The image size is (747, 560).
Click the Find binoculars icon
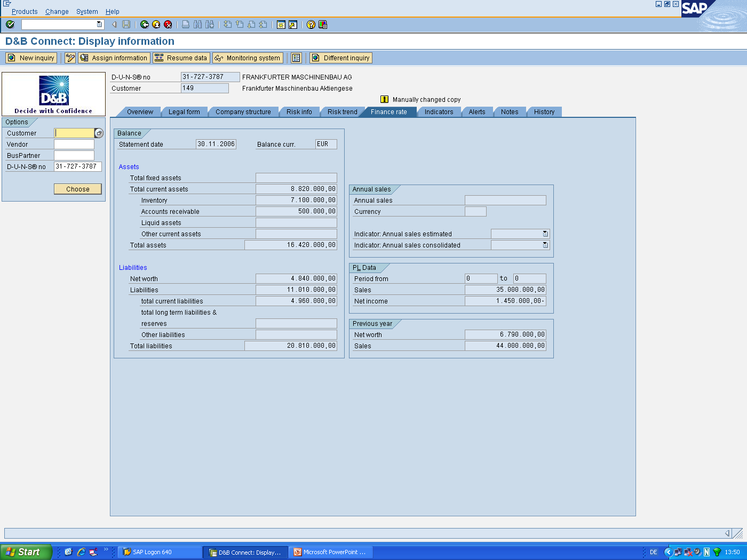coord(198,25)
